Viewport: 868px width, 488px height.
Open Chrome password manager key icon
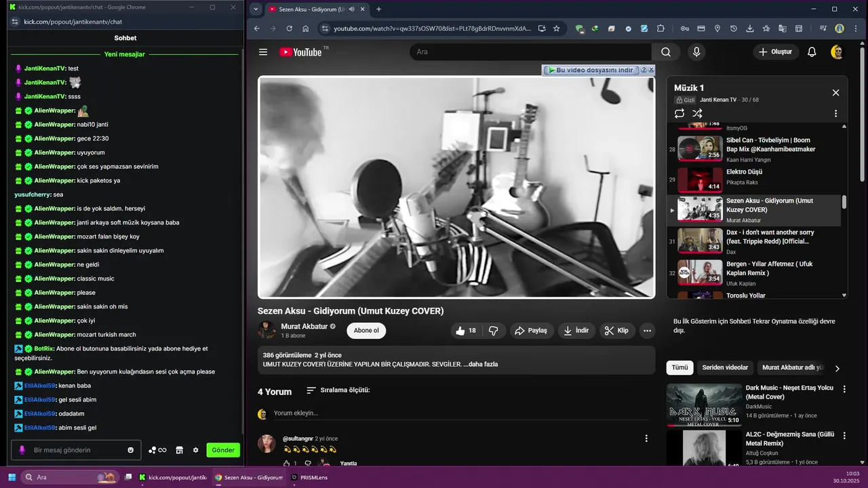point(684,28)
